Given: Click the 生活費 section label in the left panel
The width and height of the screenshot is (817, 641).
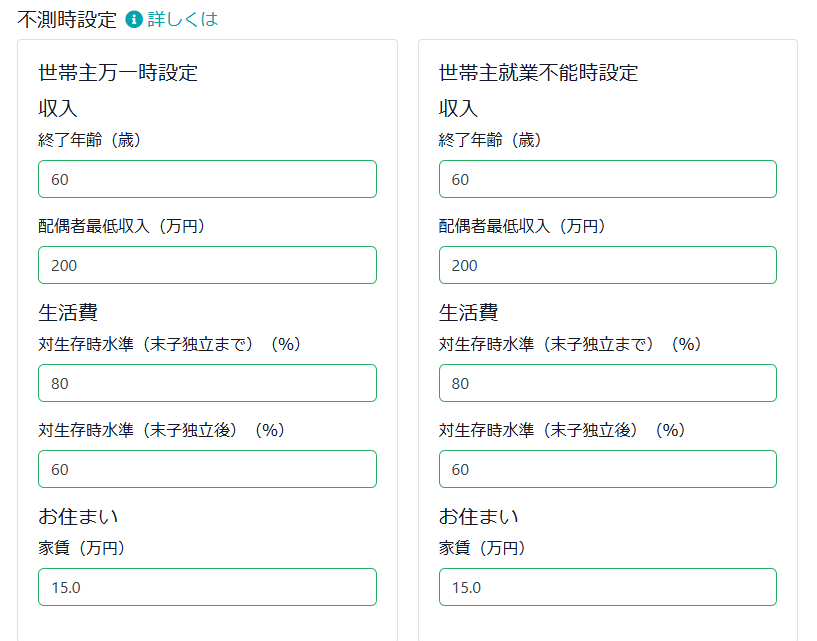Looking at the screenshot, I should tap(58, 312).
